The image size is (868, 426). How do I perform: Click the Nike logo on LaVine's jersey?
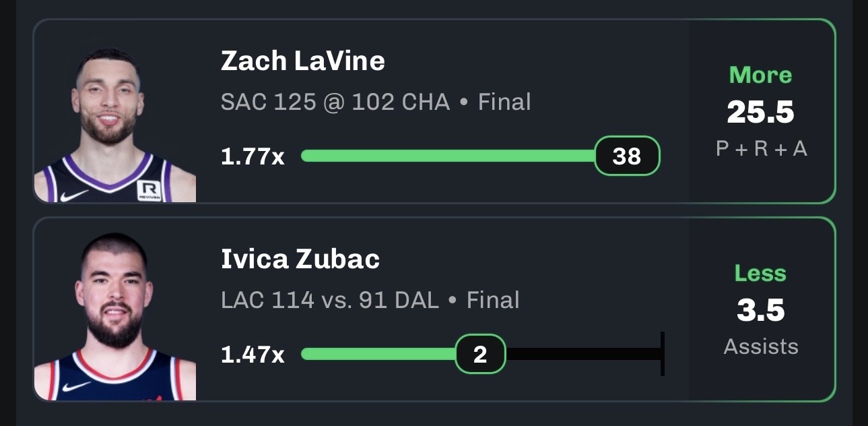(x=75, y=195)
